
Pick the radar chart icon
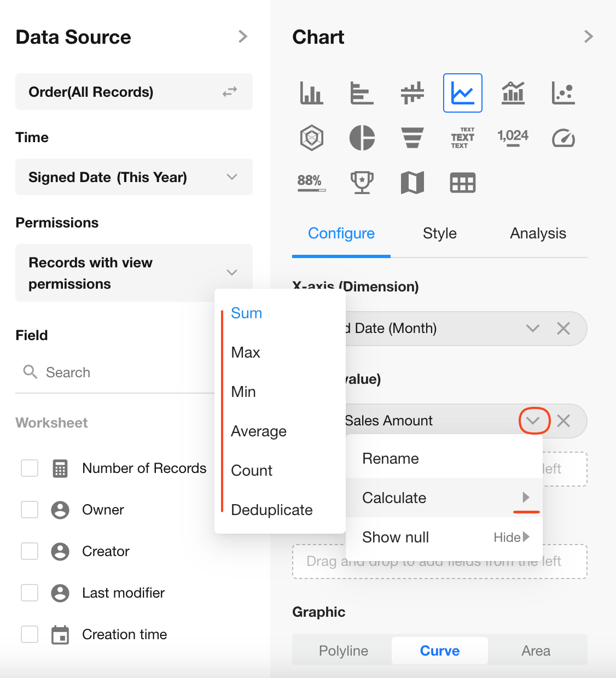click(x=312, y=137)
